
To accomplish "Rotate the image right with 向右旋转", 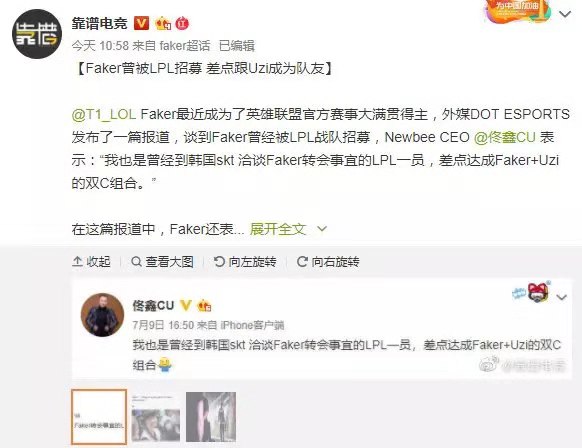I will click(328, 262).
